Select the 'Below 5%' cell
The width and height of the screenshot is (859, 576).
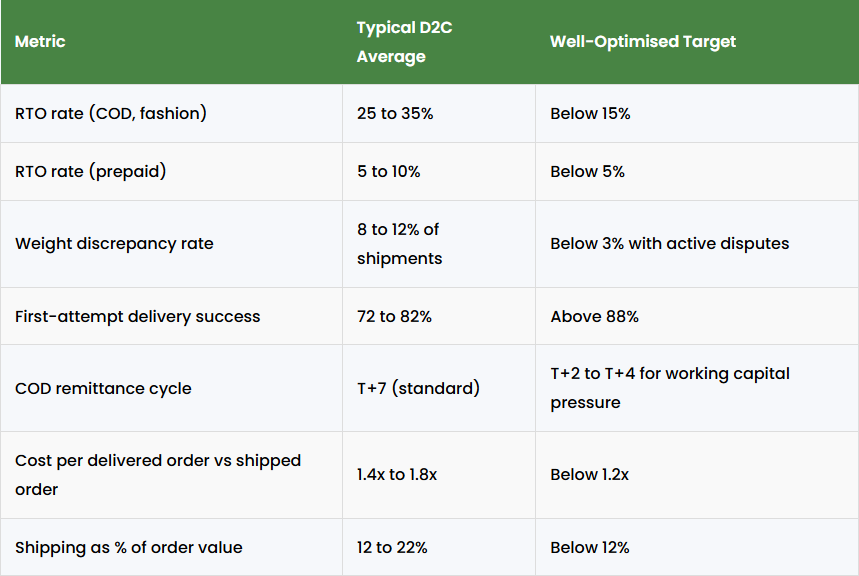point(697,172)
